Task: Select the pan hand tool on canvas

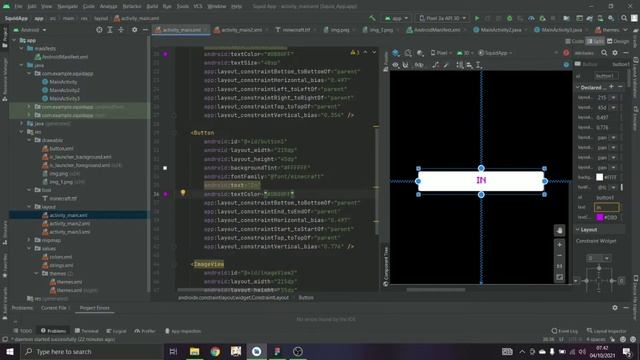Action: tap(560, 230)
